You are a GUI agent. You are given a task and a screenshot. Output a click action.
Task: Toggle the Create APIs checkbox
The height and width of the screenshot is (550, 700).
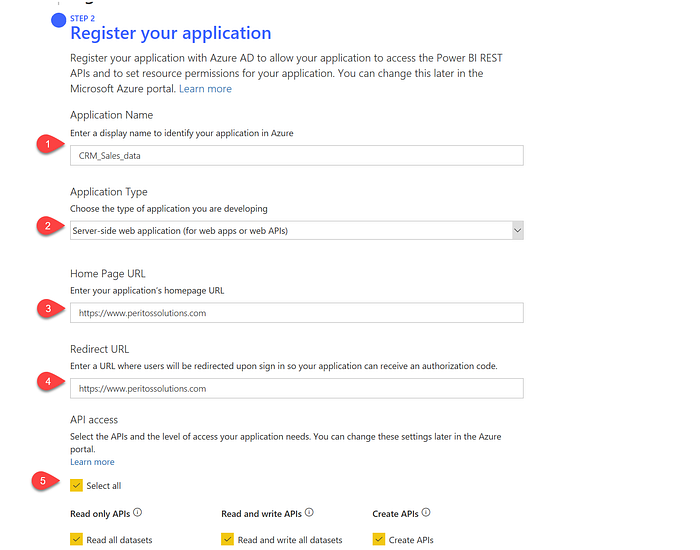(x=379, y=539)
